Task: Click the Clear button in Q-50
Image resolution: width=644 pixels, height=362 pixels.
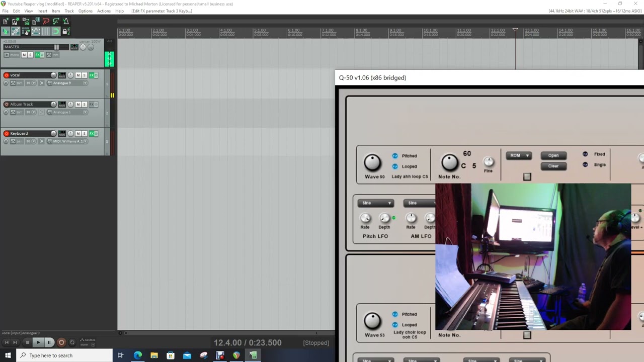Action: 553,166
